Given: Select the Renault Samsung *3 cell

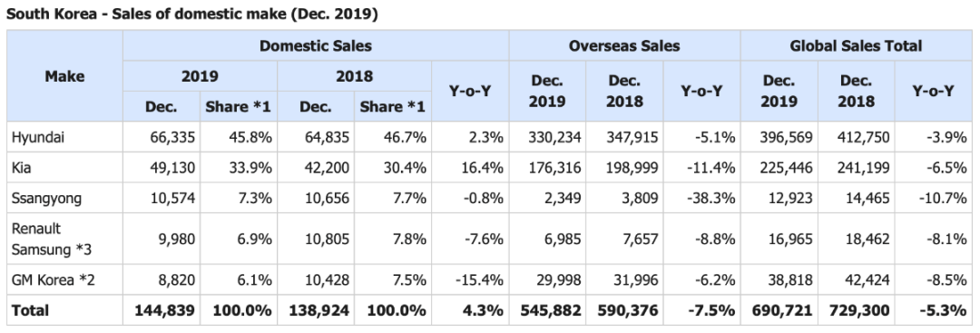Looking at the screenshot, I should (65, 239).
